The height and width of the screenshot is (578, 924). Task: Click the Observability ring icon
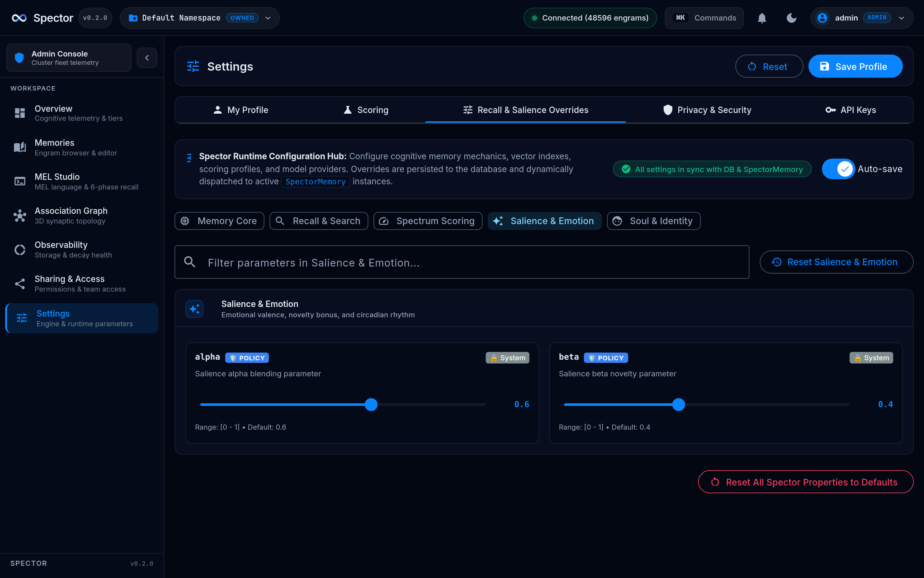coord(20,250)
